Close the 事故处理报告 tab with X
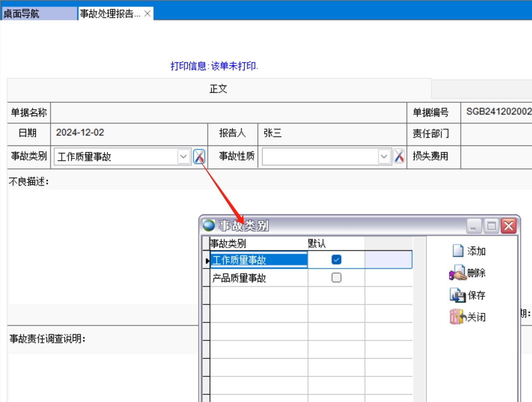The image size is (532, 402). click(x=147, y=13)
